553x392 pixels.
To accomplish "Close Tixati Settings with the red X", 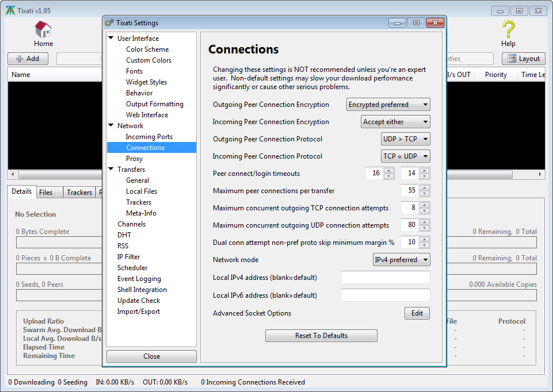I will coord(435,23).
